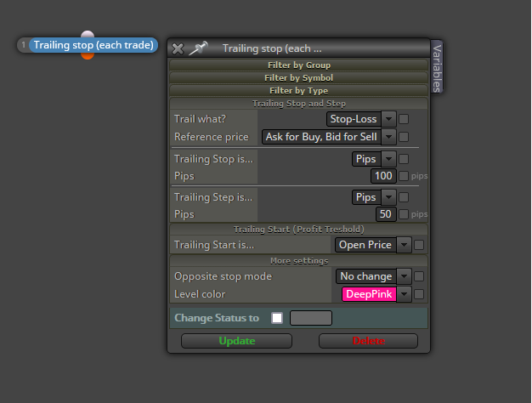Click the 100 pips input field

[x=383, y=176]
